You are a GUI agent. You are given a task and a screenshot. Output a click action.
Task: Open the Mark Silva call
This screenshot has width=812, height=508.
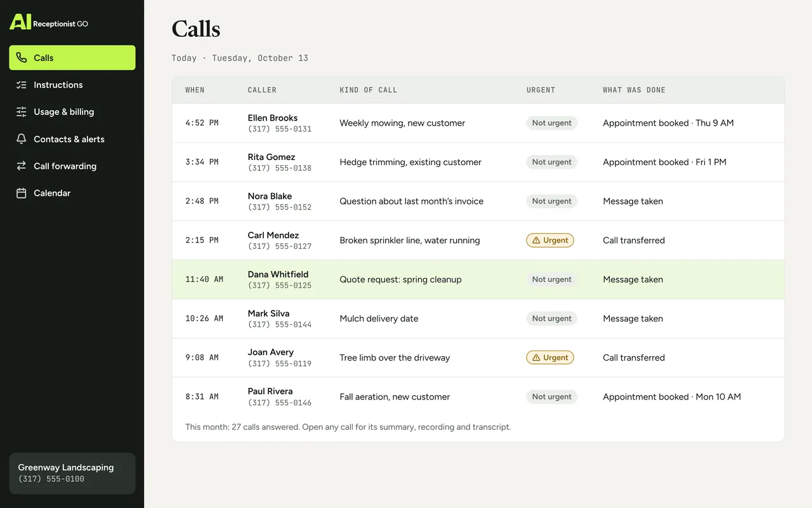click(478, 319)
